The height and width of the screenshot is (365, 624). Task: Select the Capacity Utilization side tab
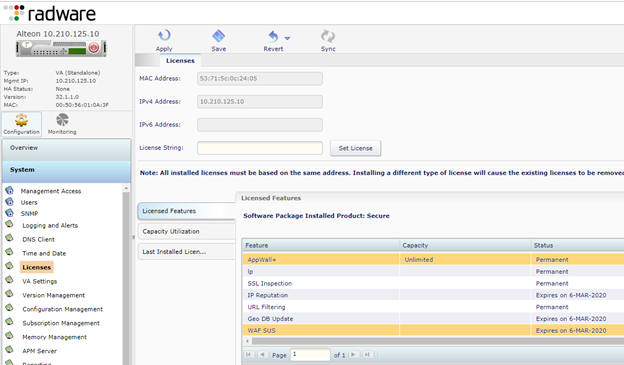[x=187, y=231]
